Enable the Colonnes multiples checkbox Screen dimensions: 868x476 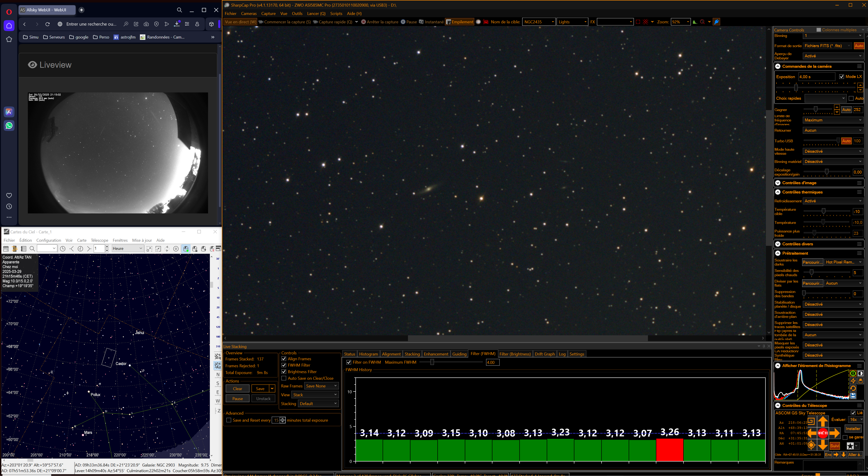[819, 30]
